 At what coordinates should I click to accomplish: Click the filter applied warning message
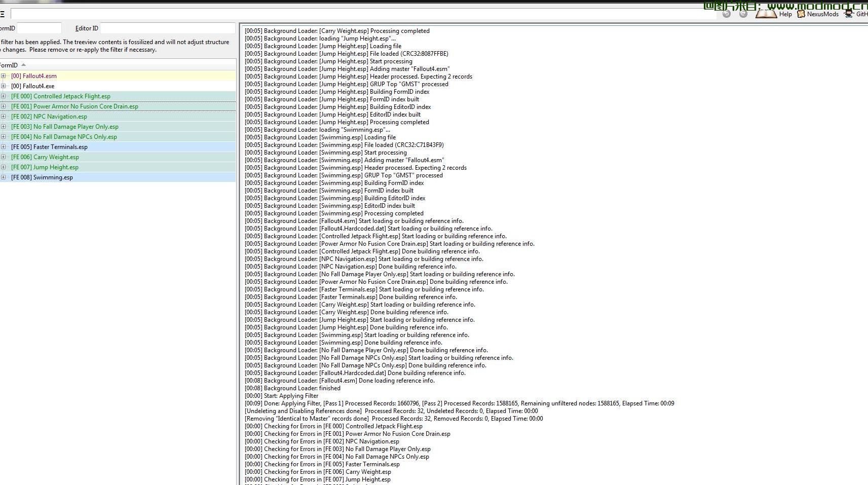tap(115, 46)
